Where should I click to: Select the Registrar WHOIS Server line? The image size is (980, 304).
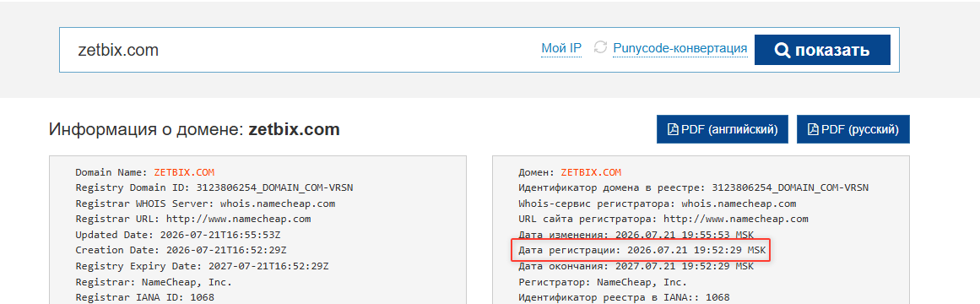coord(206,204)
